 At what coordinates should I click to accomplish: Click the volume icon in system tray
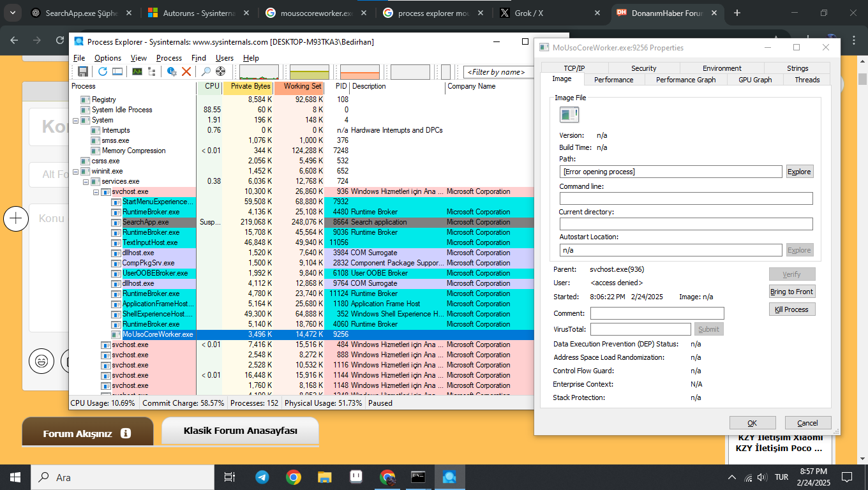761,477
